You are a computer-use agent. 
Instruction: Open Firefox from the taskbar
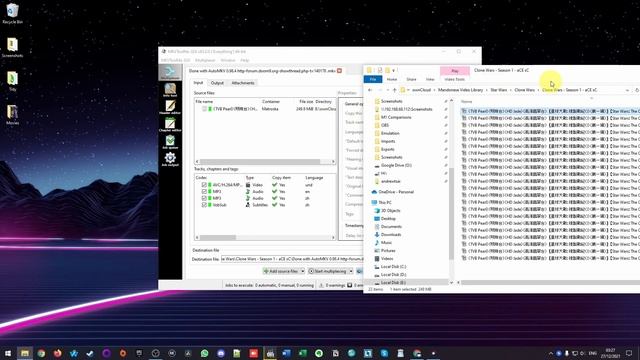point(58,353)
